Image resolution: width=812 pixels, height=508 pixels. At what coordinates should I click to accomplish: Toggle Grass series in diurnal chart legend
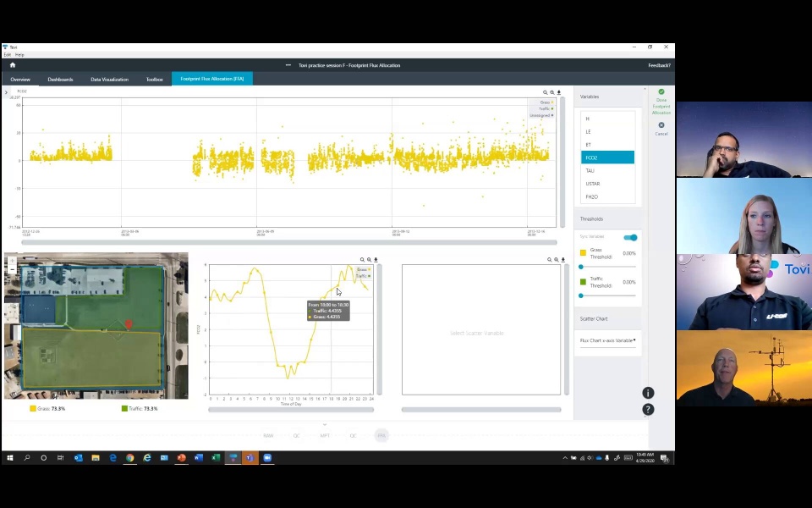click(364, 269)
